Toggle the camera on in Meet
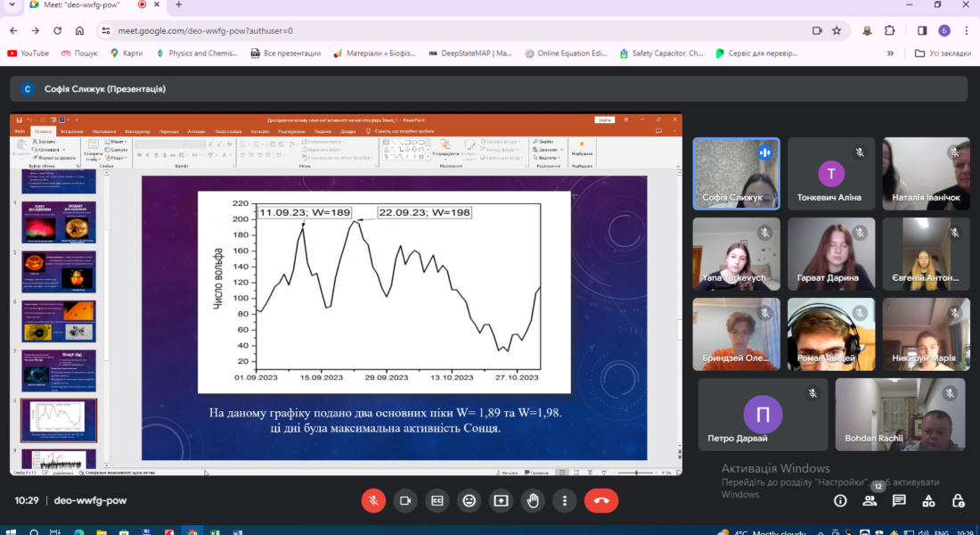The height and width of the screenshot is (535, 980). [x=405, y=500]
